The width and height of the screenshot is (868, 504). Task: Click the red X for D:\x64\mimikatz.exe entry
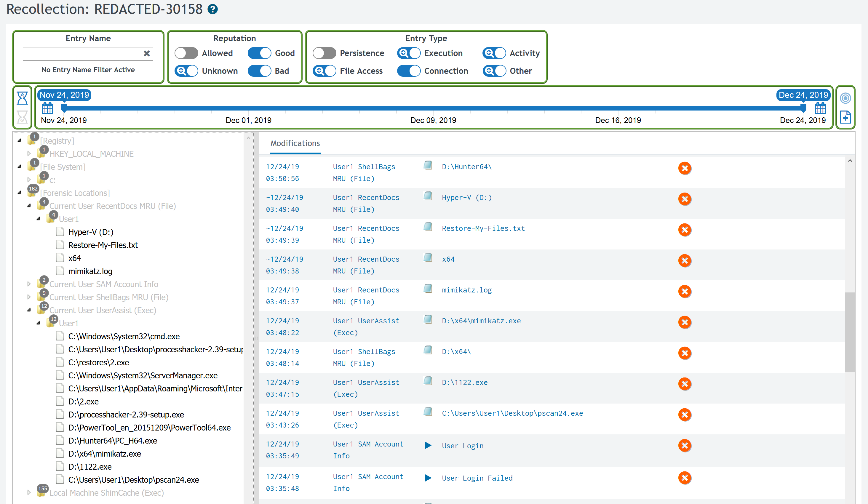tap(685, 322)
